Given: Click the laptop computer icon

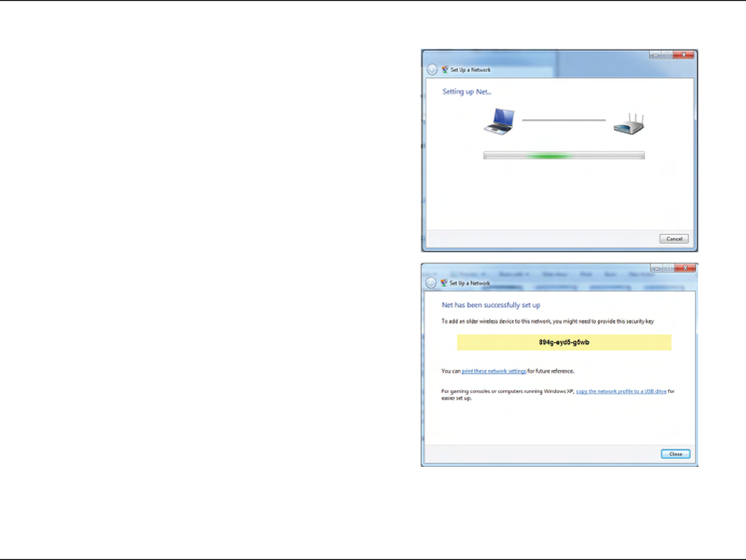Looking at the screenshot, I should tap(499, 122).
